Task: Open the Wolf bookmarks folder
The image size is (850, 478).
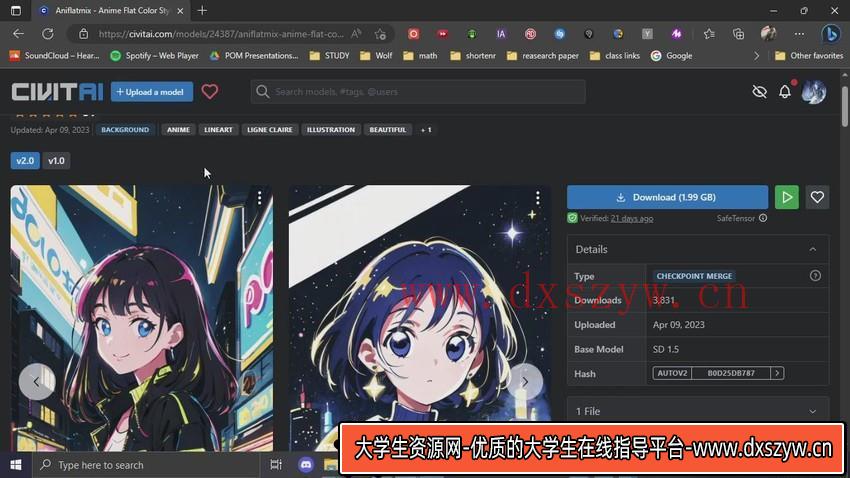Action: click(x=376, y=56)
